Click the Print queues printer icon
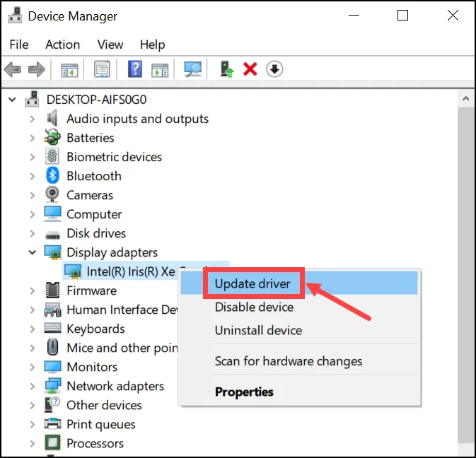 (x=52, y=424)
